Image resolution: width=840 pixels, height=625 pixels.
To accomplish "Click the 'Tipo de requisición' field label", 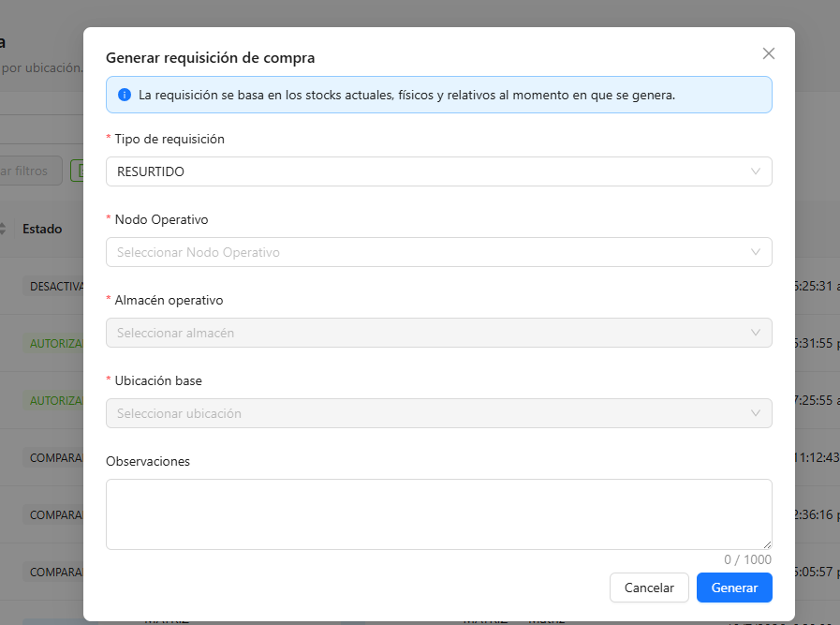I will click(169, 139).
